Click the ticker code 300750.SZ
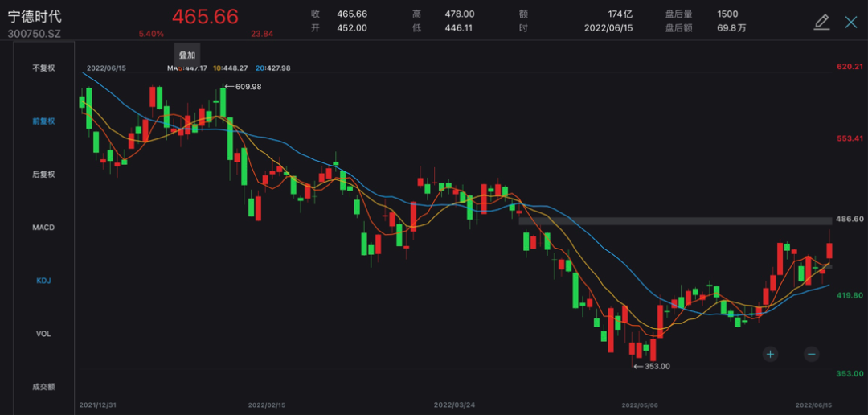 click(x=35, y=34)
